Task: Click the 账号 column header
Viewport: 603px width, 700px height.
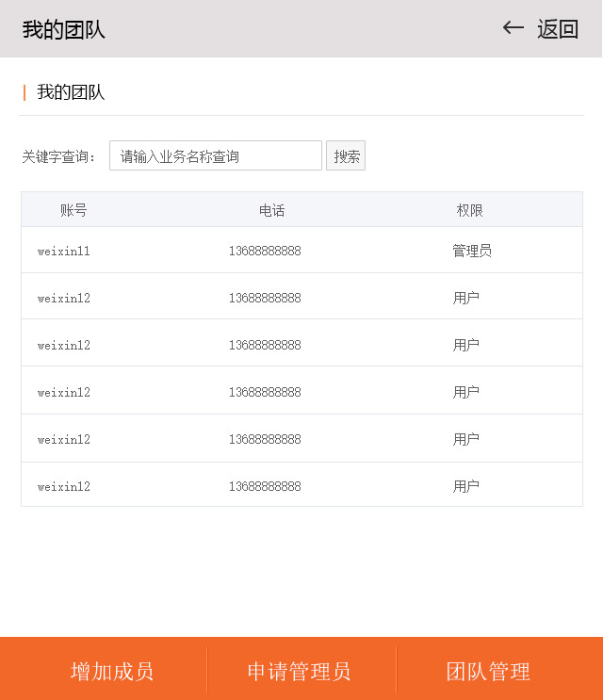Action: coord(73,210)
